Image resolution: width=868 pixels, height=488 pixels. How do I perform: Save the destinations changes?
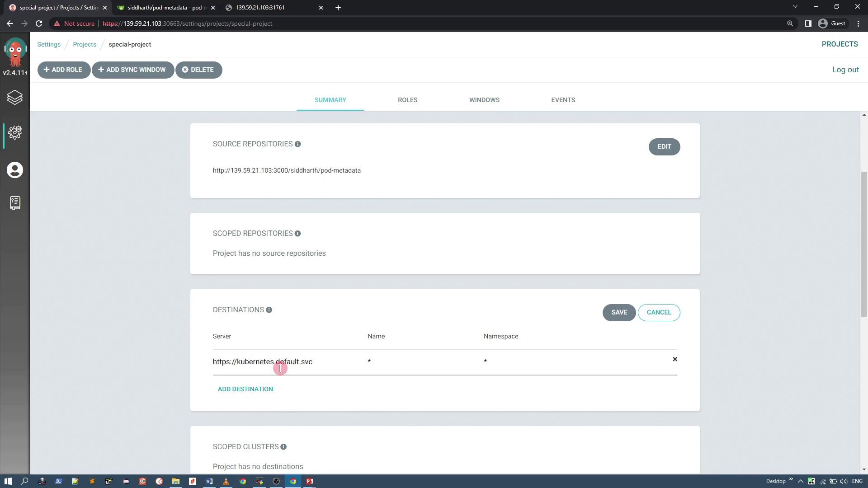(x=619, y=313)
